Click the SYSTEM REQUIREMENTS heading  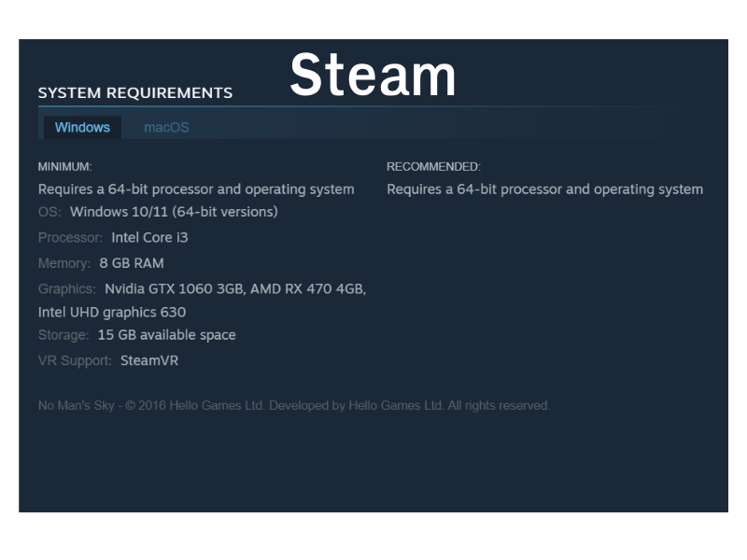click(x=135, y=93)
